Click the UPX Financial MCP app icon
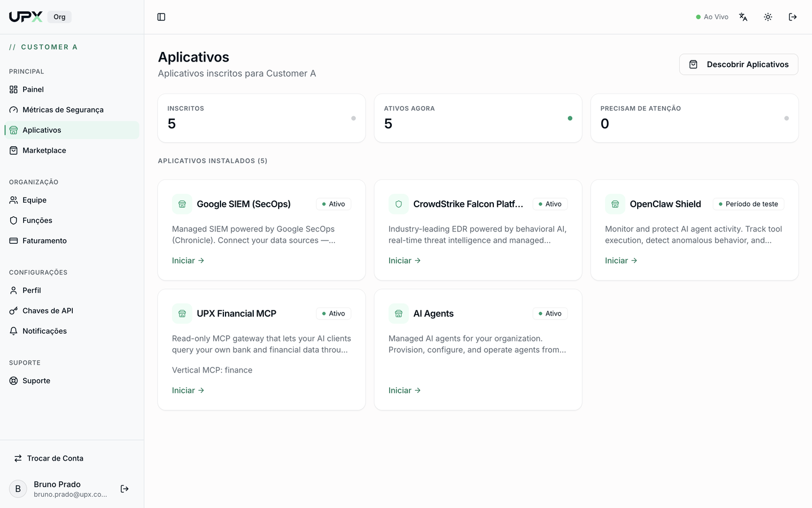 [182, 313]
